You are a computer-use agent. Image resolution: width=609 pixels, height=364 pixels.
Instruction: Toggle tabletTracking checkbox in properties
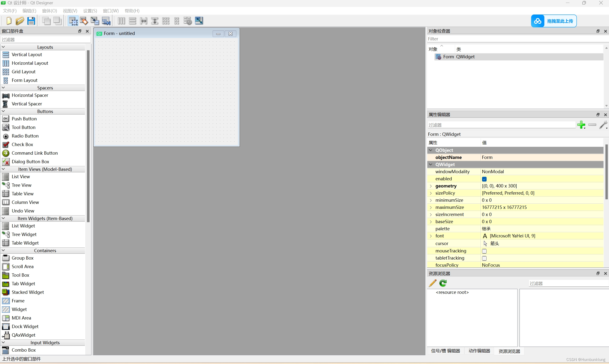484,258
